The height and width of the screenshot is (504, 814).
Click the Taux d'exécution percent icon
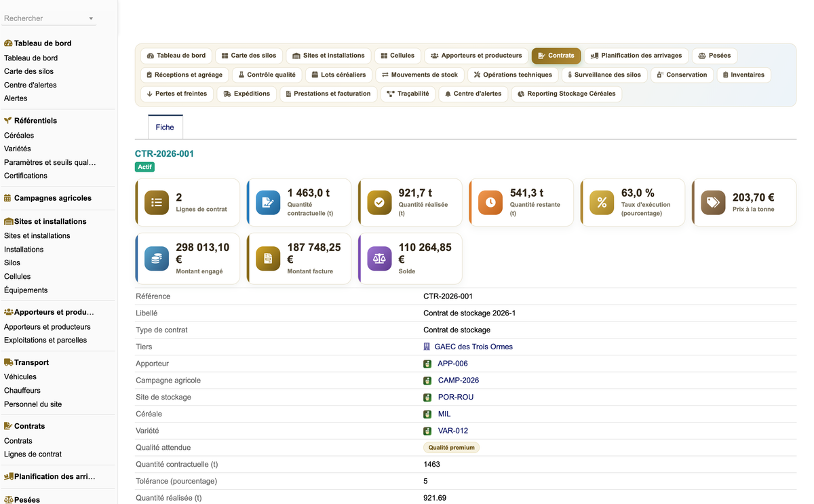(x=602, y=202)
